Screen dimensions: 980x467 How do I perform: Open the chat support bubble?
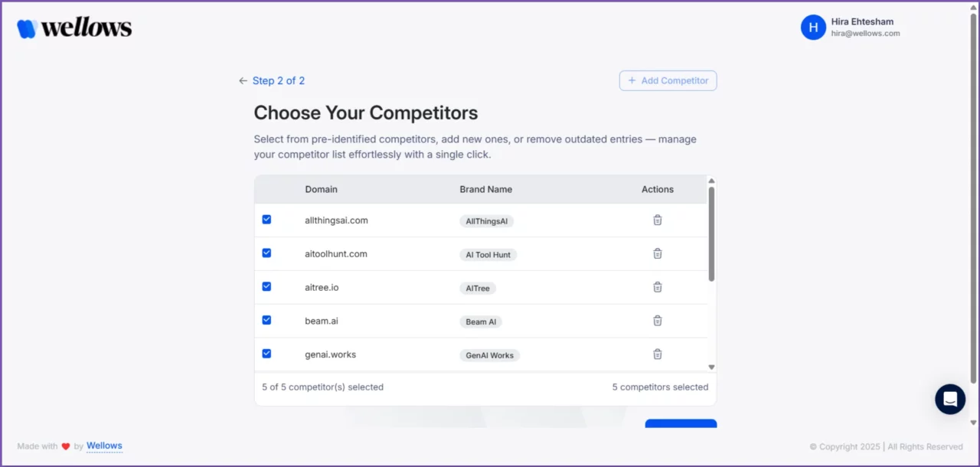click(950, 399)
